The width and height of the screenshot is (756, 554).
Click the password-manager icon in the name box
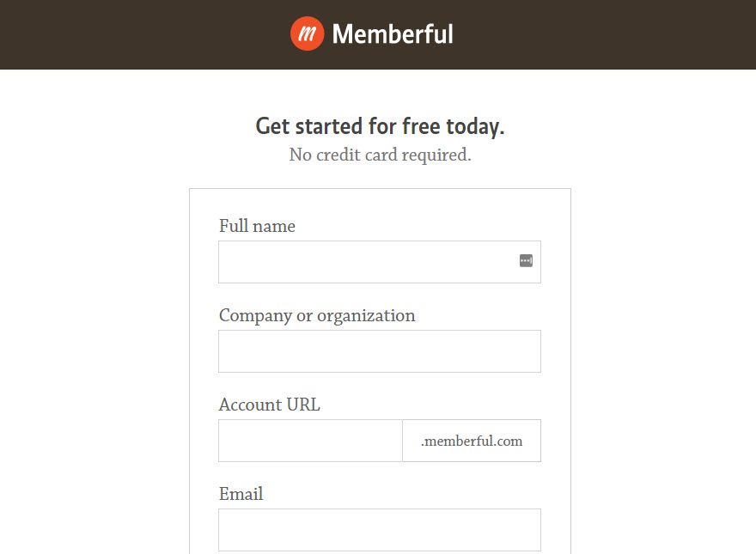coord(525,260)
